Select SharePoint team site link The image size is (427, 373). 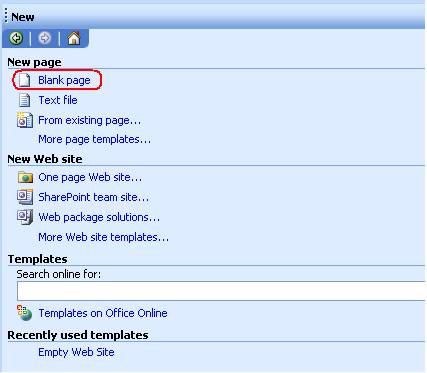pyautogui.click(x=93, y=197)
